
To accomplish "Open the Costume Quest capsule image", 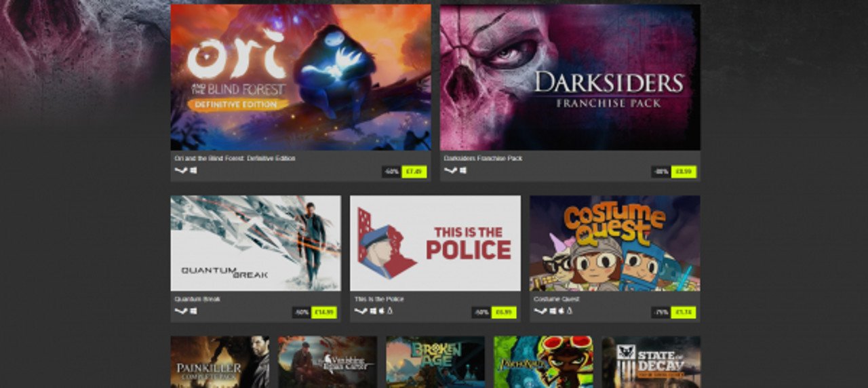I will tap(615, 244).
